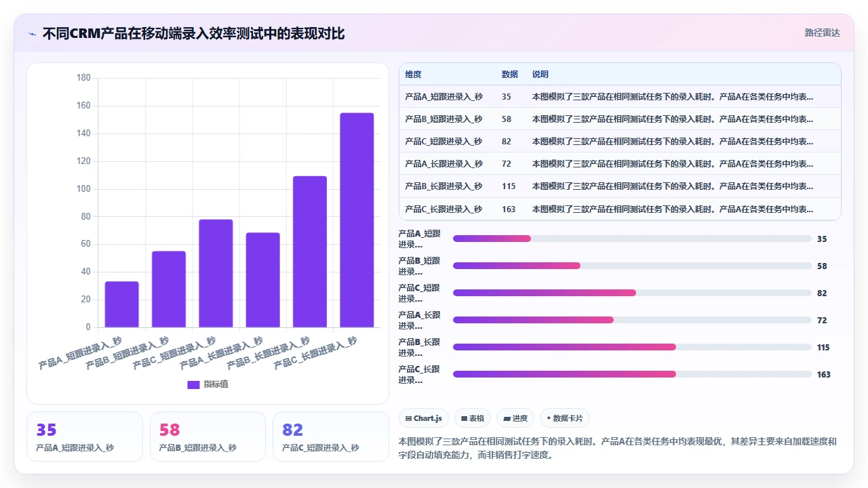Click the lightning icon beside the title
The height and width of the screenshot is (488, 868).
[33, 33]
